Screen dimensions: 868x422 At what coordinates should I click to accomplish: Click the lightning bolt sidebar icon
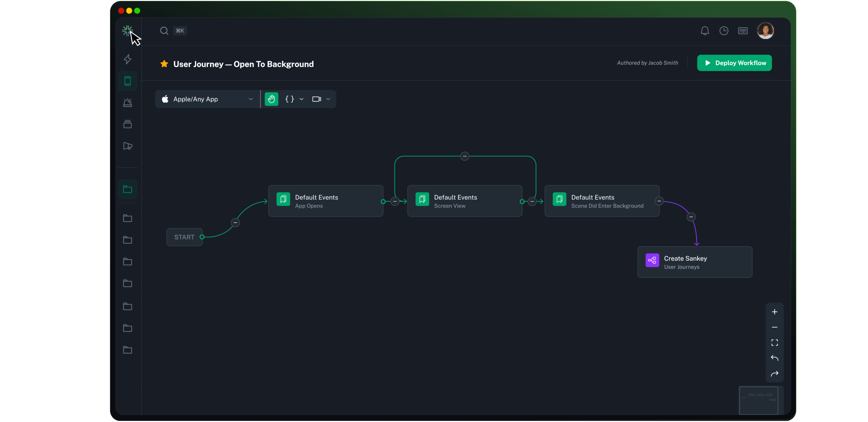click(127, 59)
